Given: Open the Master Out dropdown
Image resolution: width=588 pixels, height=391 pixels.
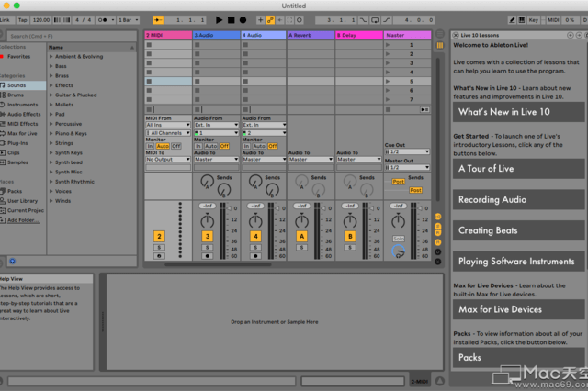Looking at the screenshot, I should click(x=407, y=167).
